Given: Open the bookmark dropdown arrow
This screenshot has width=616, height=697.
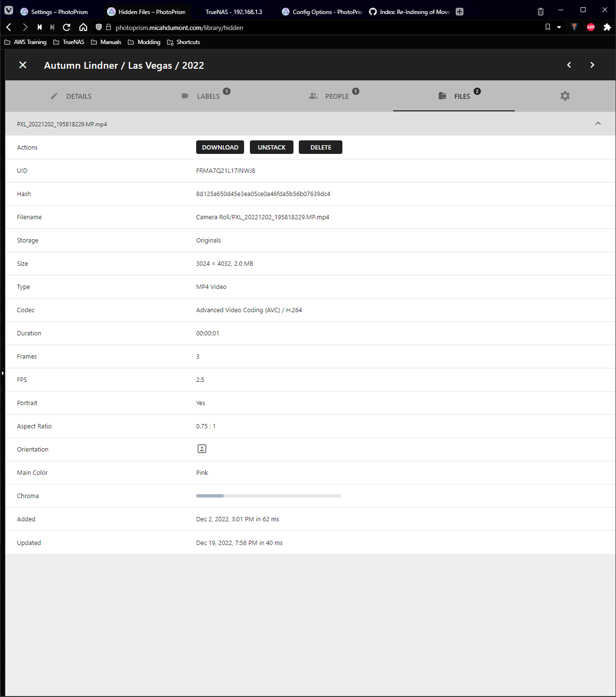Looking at the screenshot, I should [x=558, y=27].
